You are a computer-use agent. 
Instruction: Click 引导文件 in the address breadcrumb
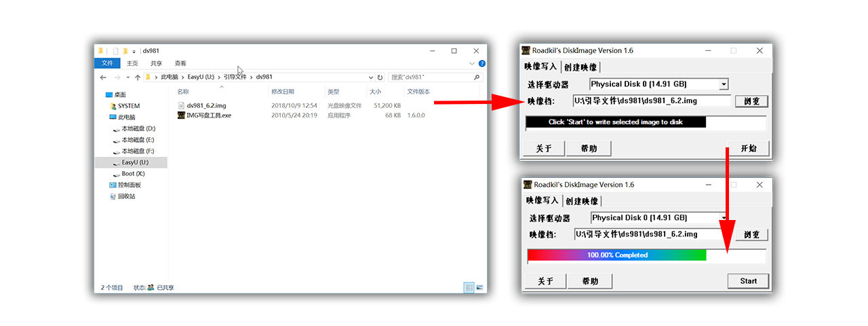tap(235, 77)
